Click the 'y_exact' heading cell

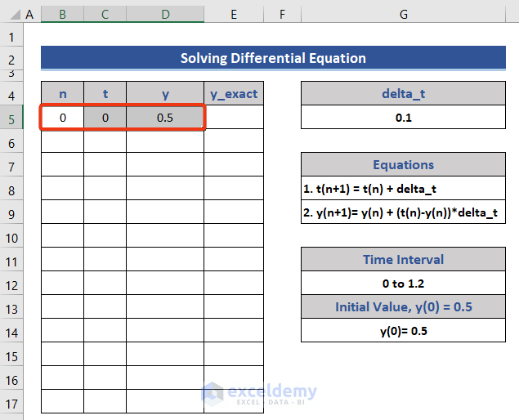(x=234, y=93)
